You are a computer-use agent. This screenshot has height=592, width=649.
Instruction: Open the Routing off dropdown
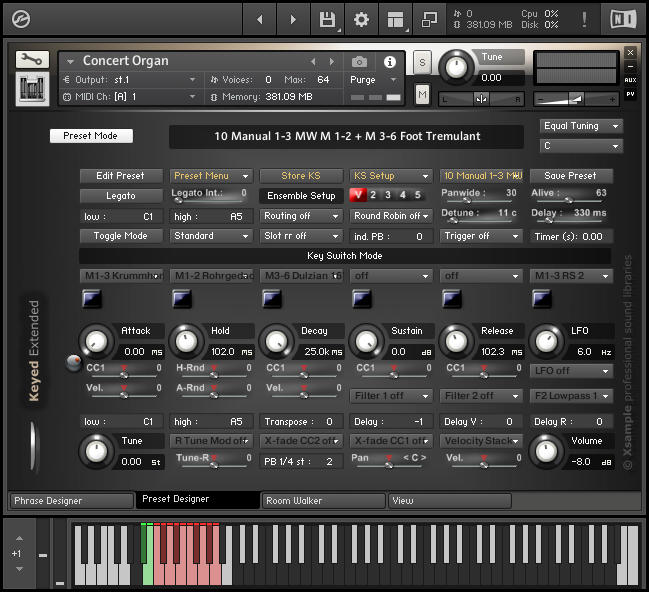[301, 216]
